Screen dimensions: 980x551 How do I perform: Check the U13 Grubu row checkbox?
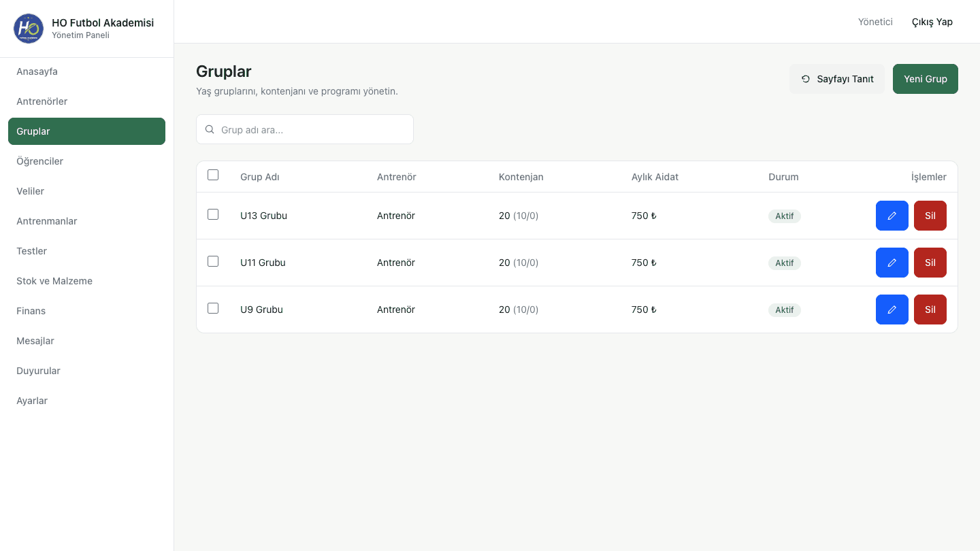(213, 214)
